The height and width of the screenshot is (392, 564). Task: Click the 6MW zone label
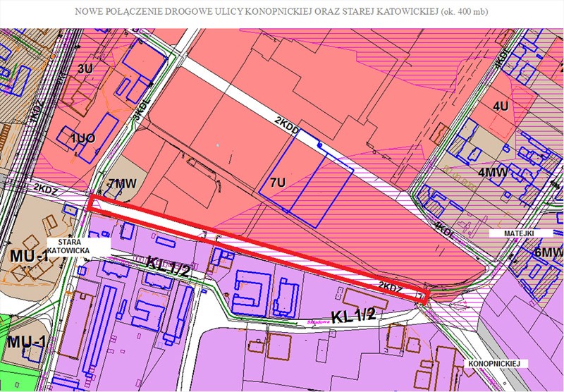tap(549, 252)
